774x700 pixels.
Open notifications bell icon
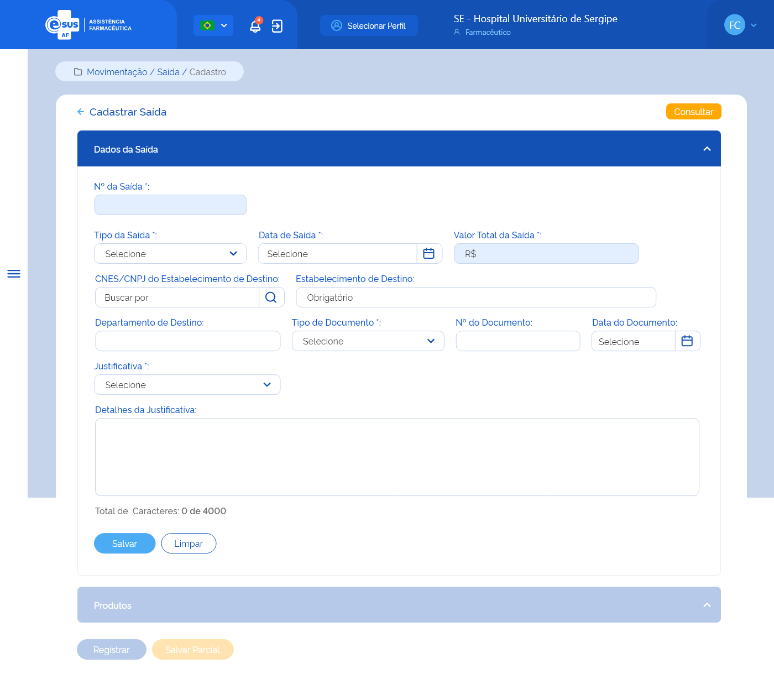[255, 26]
